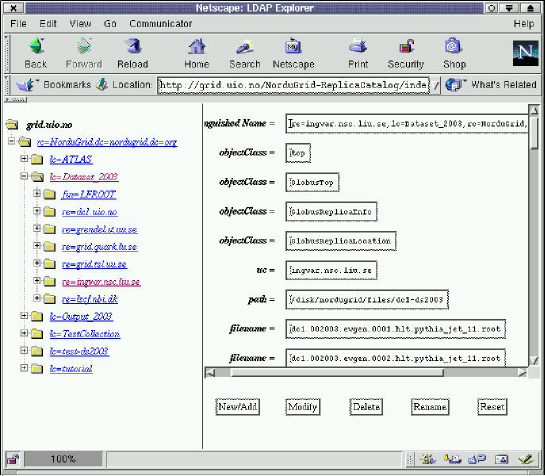
Task: Print the page with the Print icon
Action: click(358, 46)
